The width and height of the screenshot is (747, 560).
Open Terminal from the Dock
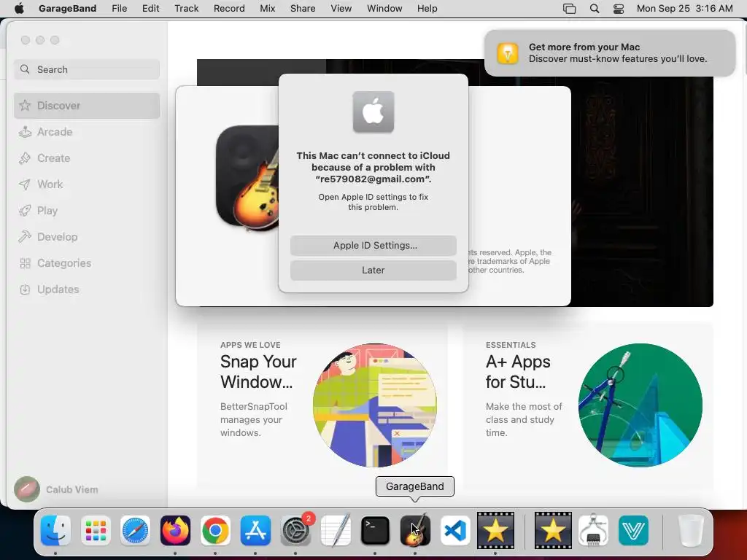click(375, 530)
